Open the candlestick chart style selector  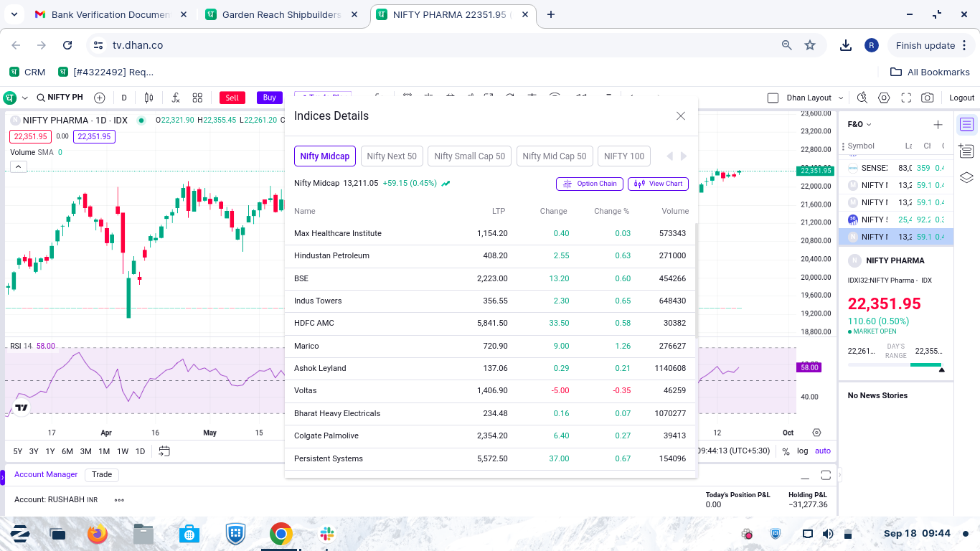[x=149, y=98]
